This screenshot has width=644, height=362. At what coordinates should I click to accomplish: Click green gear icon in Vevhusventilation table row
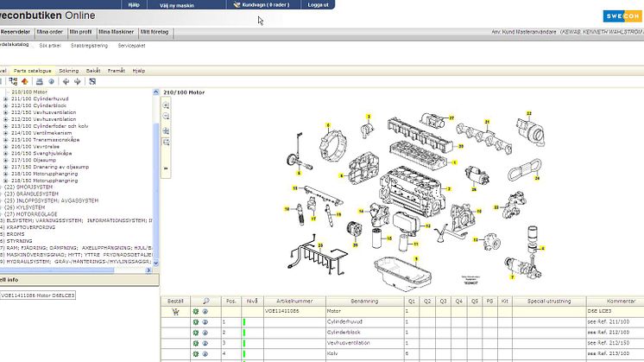[195, 343]
